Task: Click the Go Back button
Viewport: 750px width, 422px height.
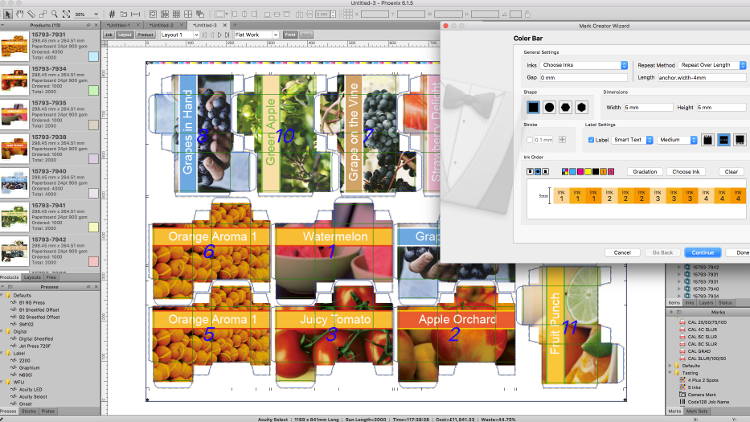Action: click(x=662, y=253)
